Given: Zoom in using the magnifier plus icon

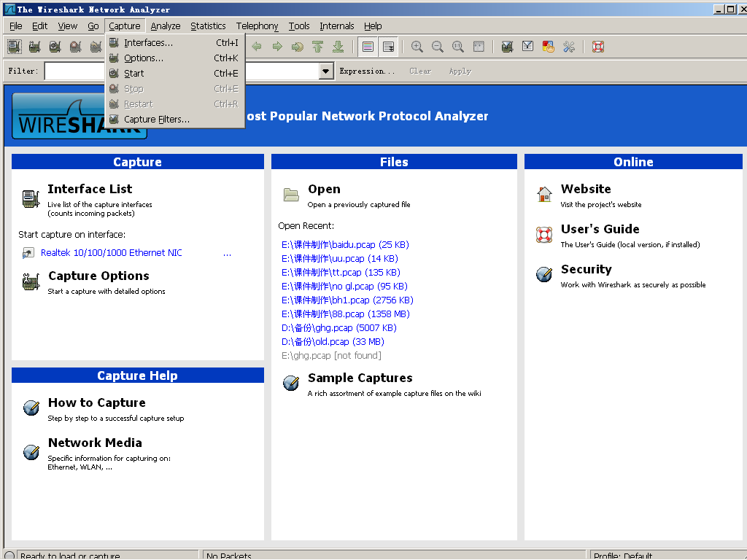Looking at the screenshot, I should [x=417, y=47].
